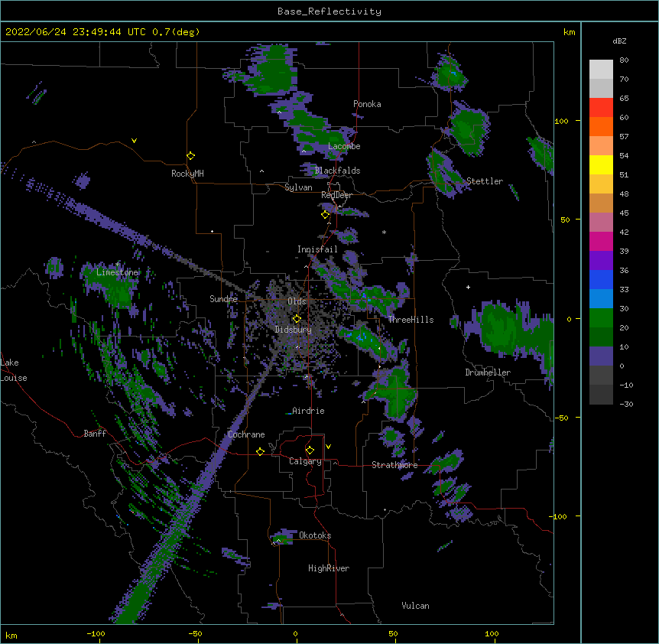Click the Ponoka city label
Viewport: 659px width, 644px height.
tap(367, 104)
